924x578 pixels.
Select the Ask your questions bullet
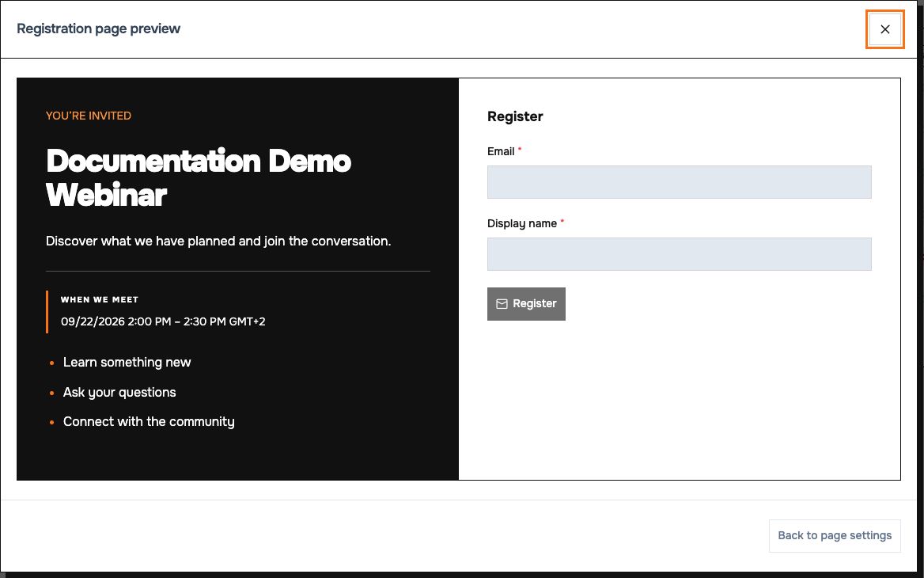pos(119,392)
